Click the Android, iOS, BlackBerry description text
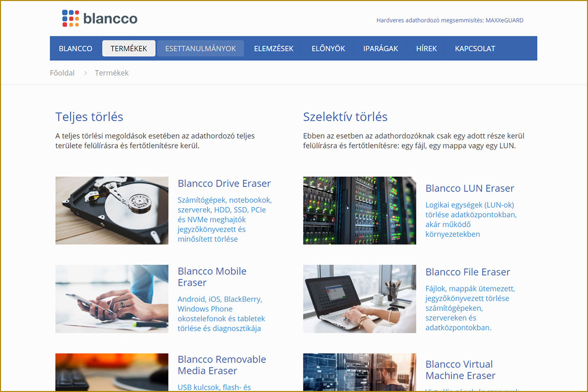Viewport: 588px width, 392px height. coord(221,314)
